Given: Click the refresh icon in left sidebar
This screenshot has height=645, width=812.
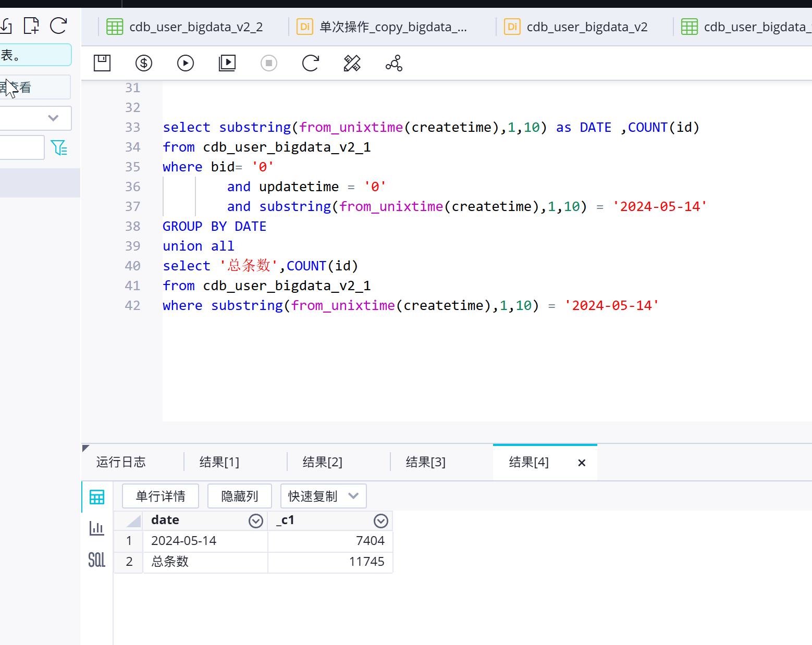Looking at the screenshot, I should (x=59, y=26).
